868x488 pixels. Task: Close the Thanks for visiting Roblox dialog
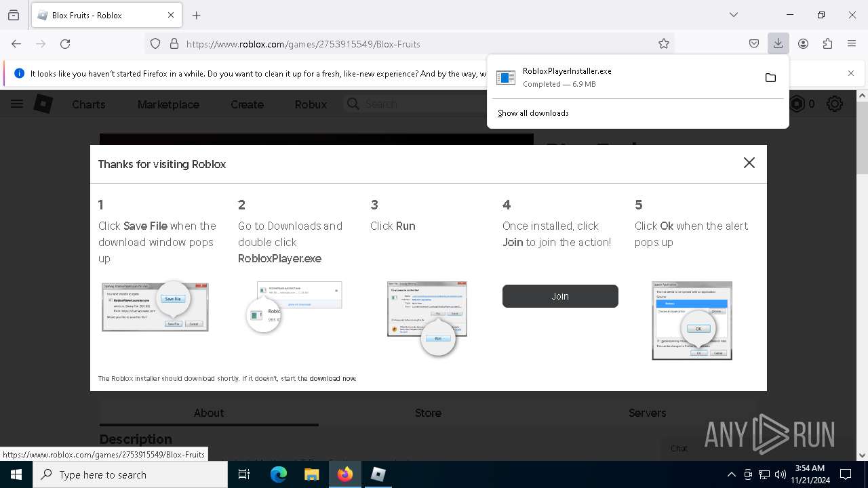click(x=749, y=163)
